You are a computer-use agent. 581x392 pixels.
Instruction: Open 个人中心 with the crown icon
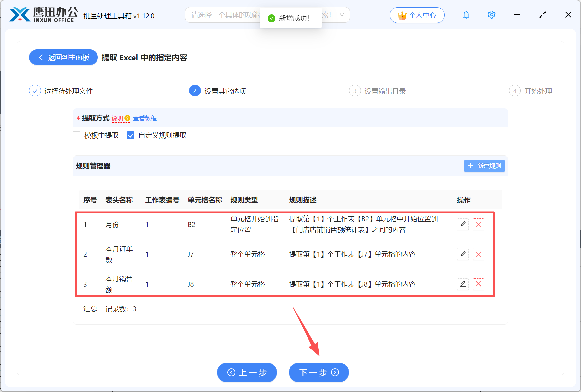417,15
